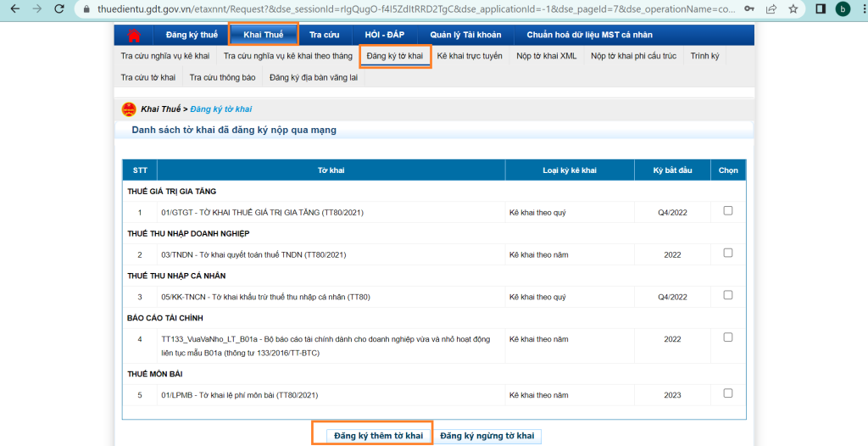This screenshot has width=868, height=446.
Task: Click '01/GTGT - TỜ KHAI THUẾ GIÁ TRỊ GIA TĂNG (TT80/2021)'
Action: pos(263,212)
